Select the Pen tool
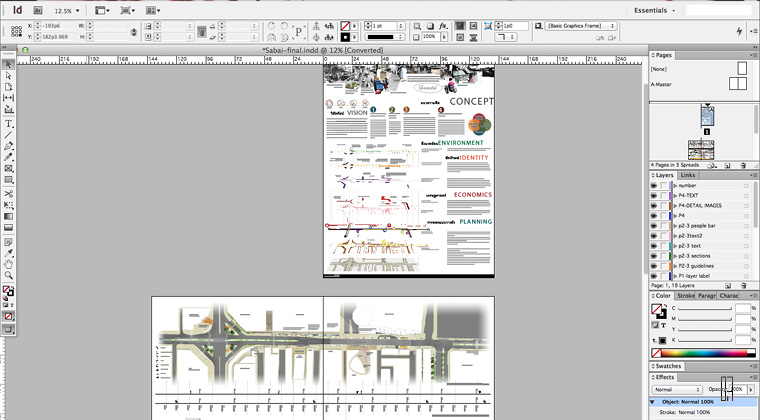Viewport: 760px width, 420px height. point(8,146)
